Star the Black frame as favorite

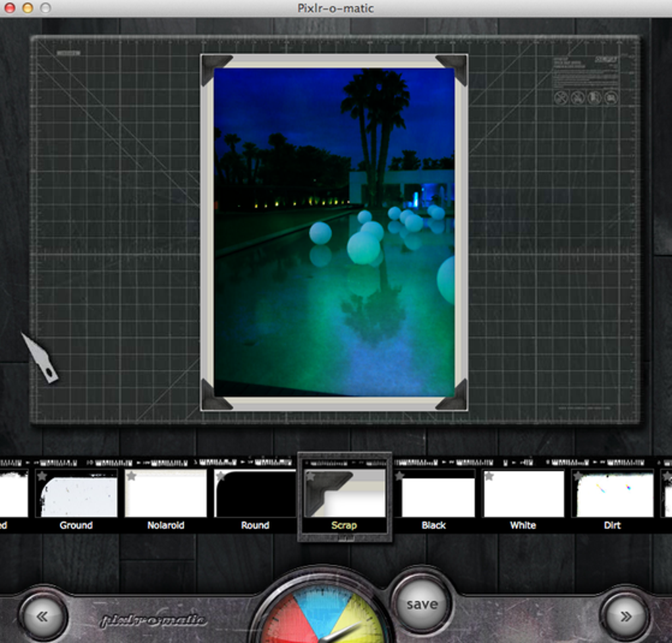400,476
